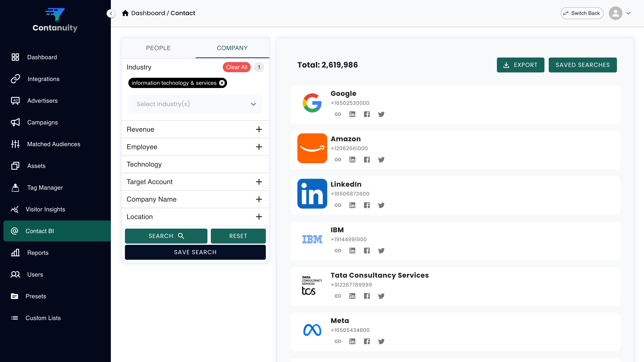Remove information technology & services tag
This screenshot has width=644, height=362.
coord(222,83)
